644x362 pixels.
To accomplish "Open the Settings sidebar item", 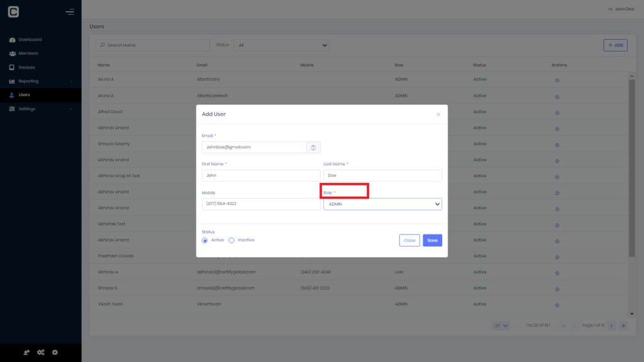I will pyautogui.click(x=28, y=108).
